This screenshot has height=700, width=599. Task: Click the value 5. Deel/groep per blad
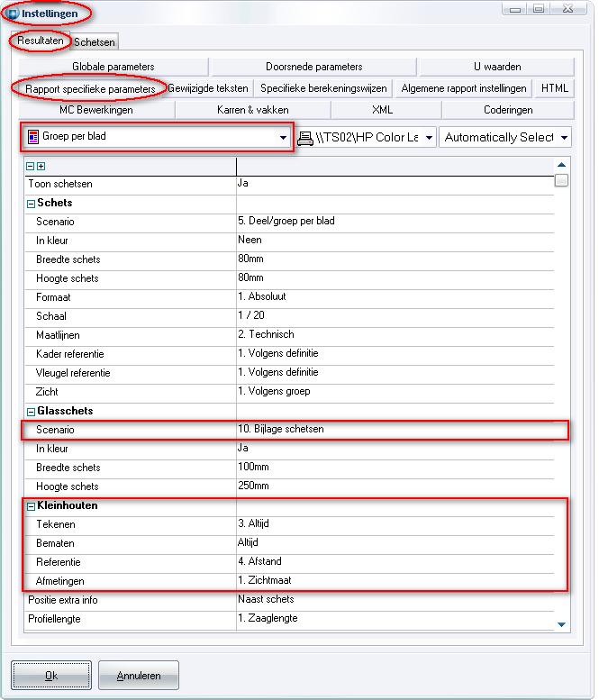(286, 221)
